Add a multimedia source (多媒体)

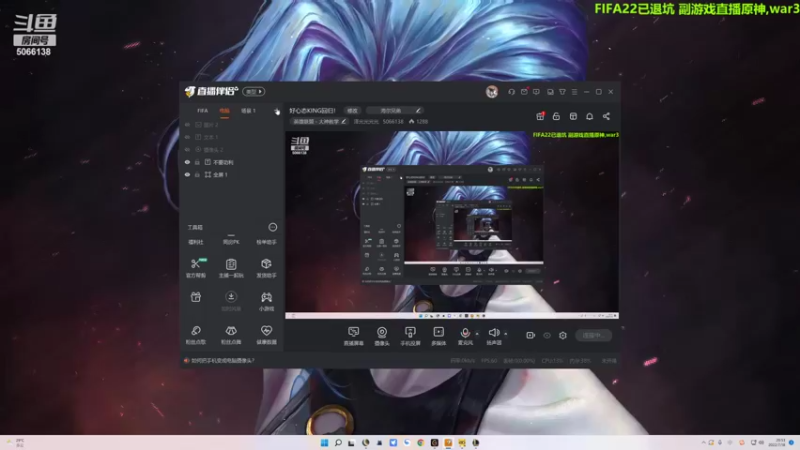click(x=438, y=336)
